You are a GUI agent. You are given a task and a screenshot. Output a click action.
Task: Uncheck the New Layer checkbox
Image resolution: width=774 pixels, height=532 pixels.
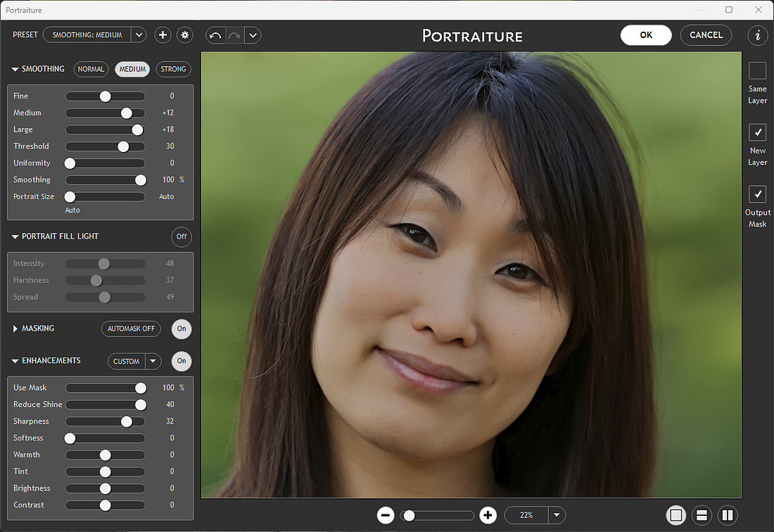(x=757, y=132)
